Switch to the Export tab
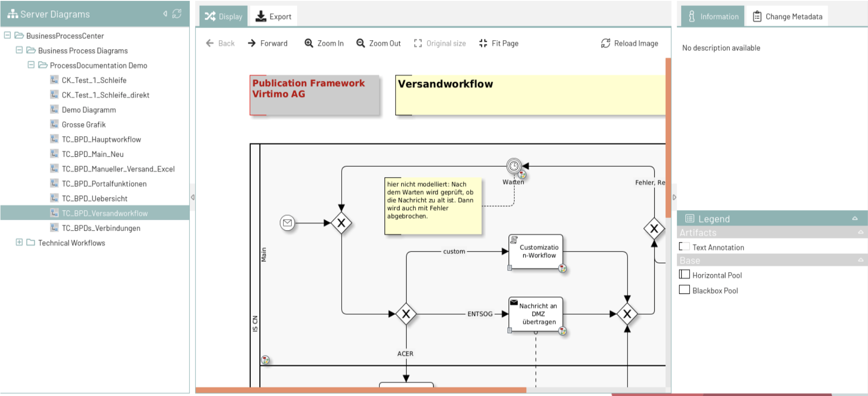This screenshot has width=868, height=396. click(x=274, y=16)
